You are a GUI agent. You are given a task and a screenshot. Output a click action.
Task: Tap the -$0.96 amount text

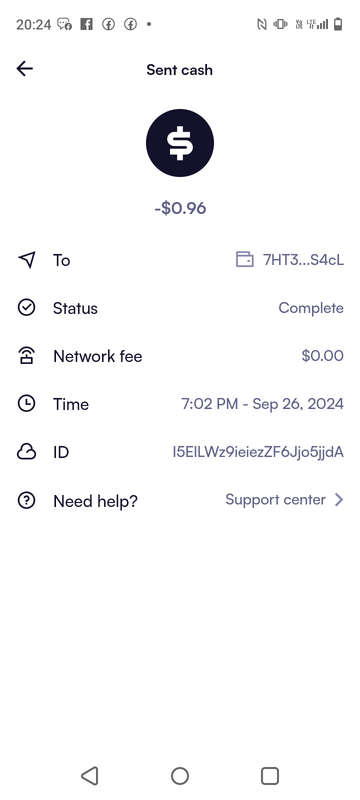pyautogui.click(x=180, y=208)
